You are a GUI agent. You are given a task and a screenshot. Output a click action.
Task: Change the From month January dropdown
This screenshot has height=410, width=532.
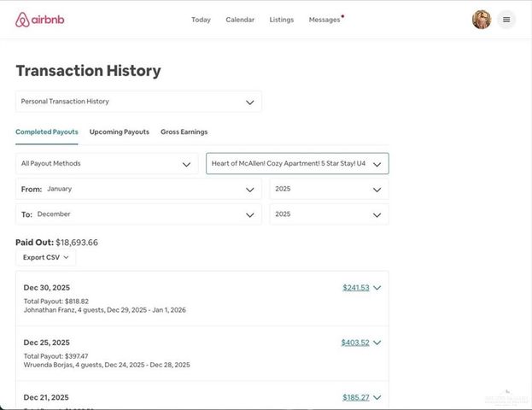tap(138, 189)
